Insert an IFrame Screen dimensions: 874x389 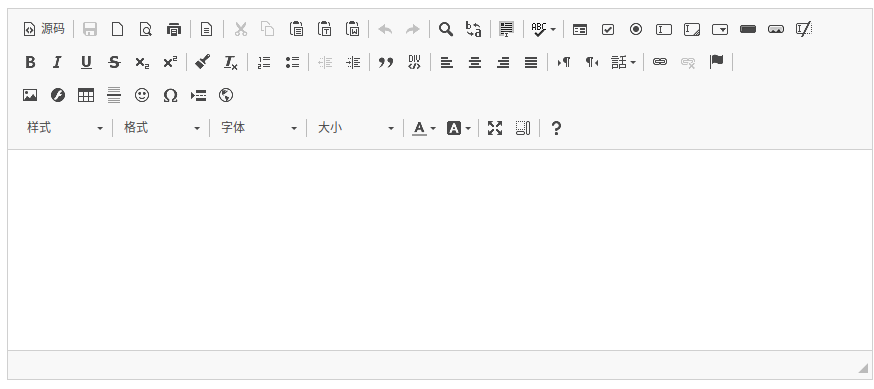tap(226, 95)
